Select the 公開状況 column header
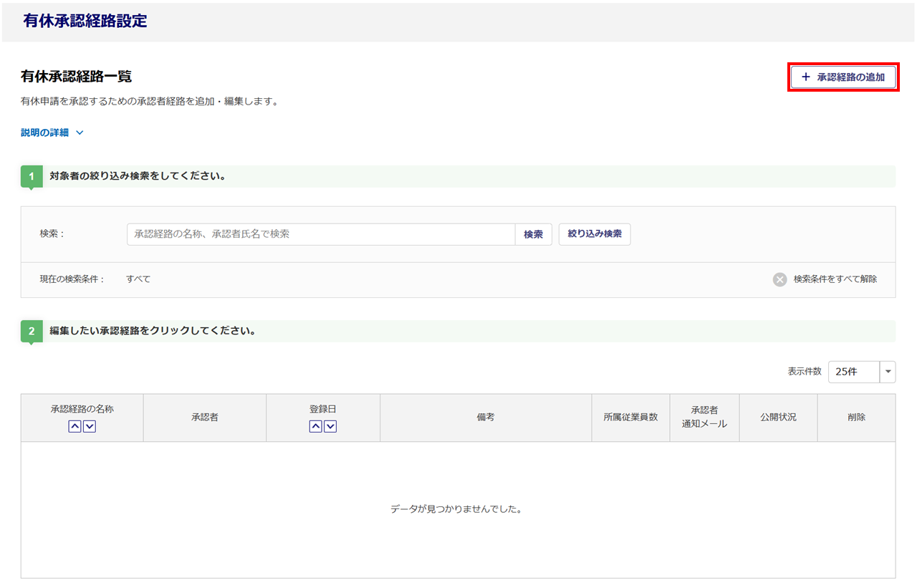The width and height of the screenshot is (917, 588). coord(778,417)
